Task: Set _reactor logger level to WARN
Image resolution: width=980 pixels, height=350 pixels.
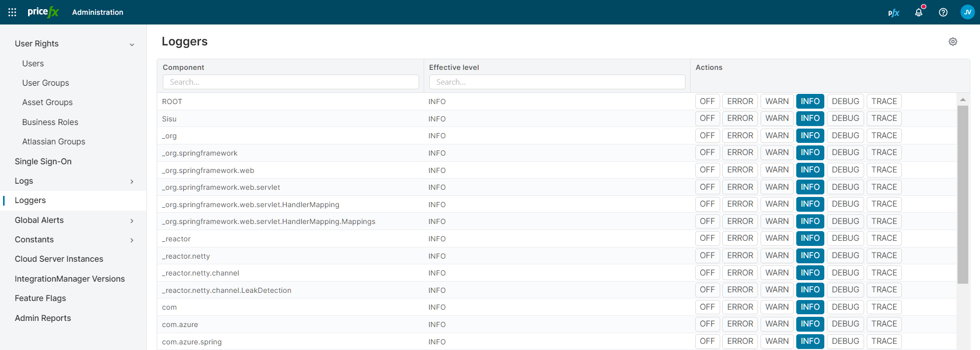Action: click(x=777, y=238)
